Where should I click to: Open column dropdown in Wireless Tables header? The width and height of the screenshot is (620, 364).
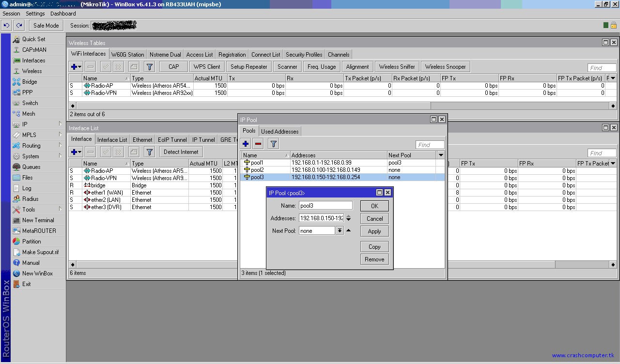[613, 78]
